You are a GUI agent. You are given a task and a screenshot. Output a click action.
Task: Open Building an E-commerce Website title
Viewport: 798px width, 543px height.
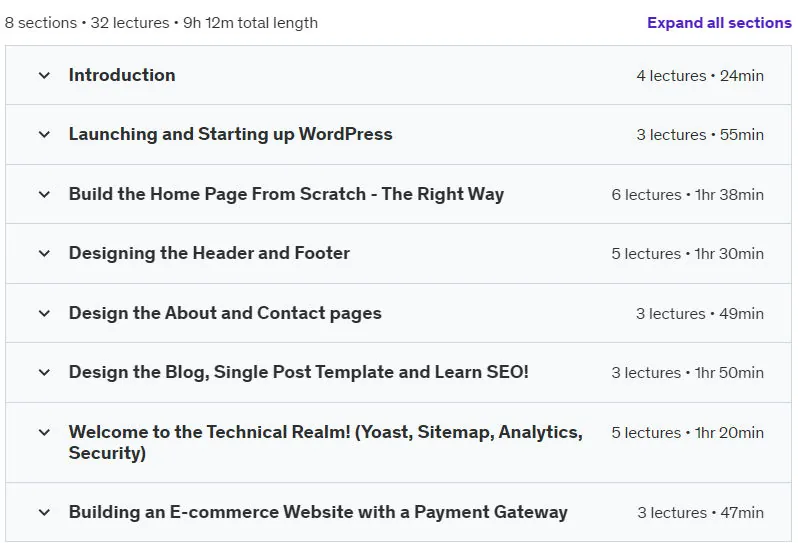pos(318,512)
